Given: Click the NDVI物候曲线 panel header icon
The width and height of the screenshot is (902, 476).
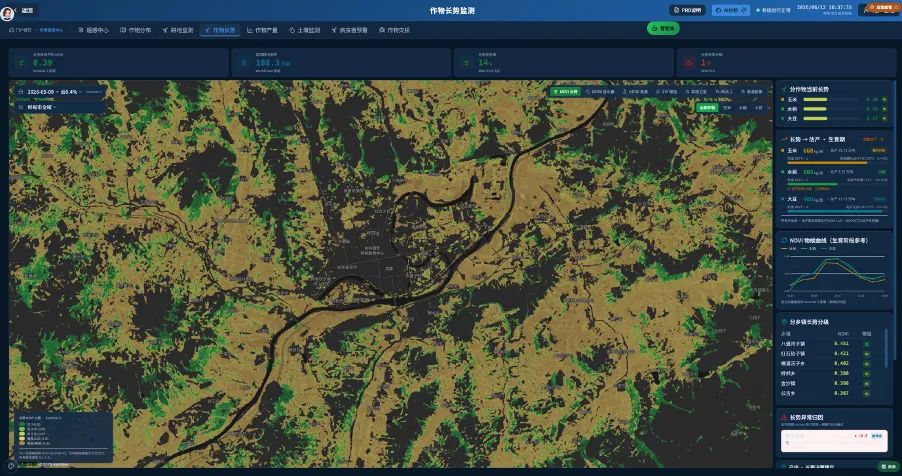Looking at the screenshot, I should 783,240.
